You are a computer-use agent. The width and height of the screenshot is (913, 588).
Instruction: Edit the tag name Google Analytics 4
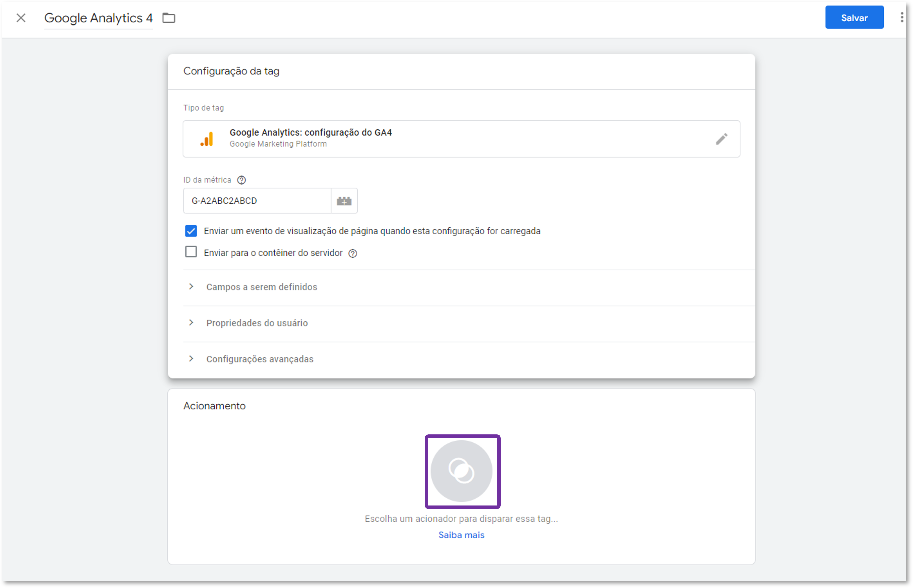pyautogui.click(x=98, y=18)
